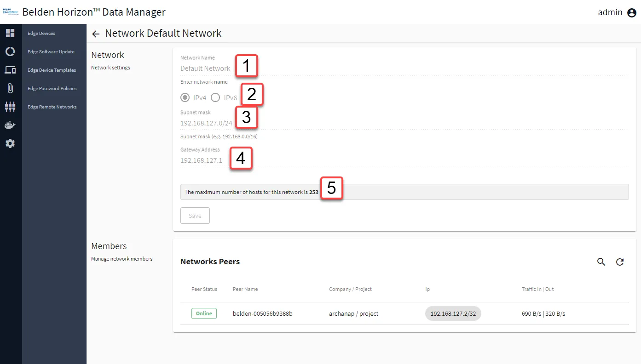
Task: Click the Company / Project column header
Action: coord(350,289)
